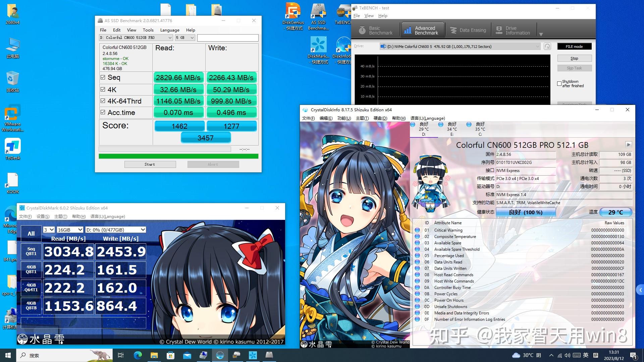Open the network icon in system tray
This screenshot has height=362, width=644.
pos(559,355)
